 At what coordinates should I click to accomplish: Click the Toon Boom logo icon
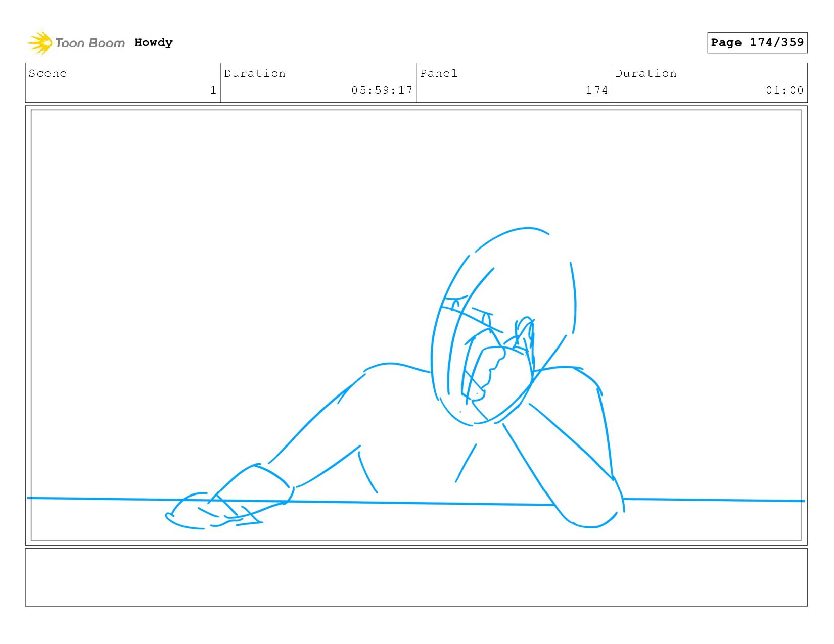coord(39,43)
